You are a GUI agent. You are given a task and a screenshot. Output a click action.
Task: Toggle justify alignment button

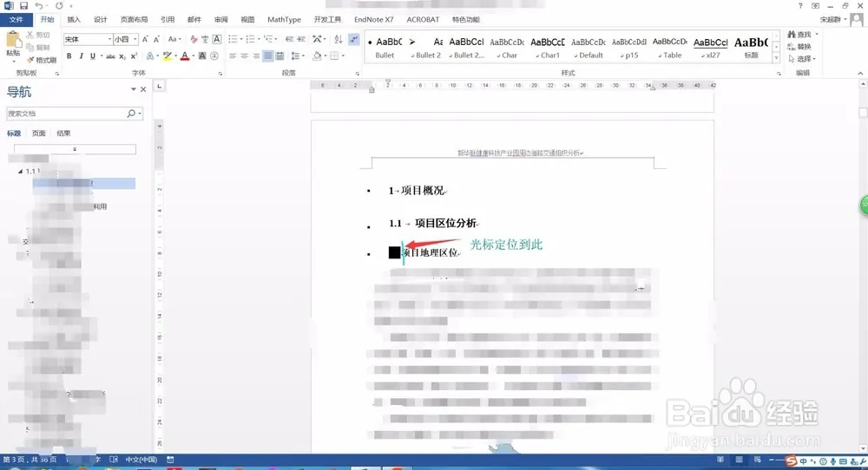[x=268, y=55]
